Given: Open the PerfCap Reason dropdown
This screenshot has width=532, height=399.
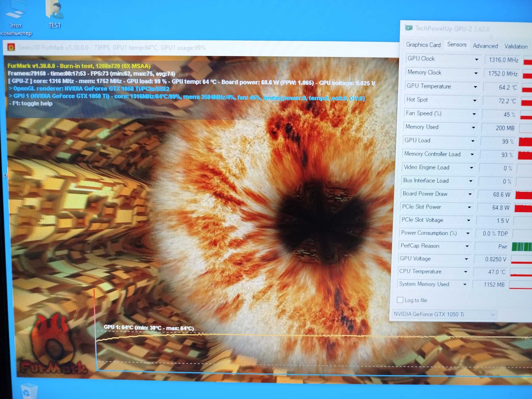Looking at the screenshot, I should tap(467, 246).
